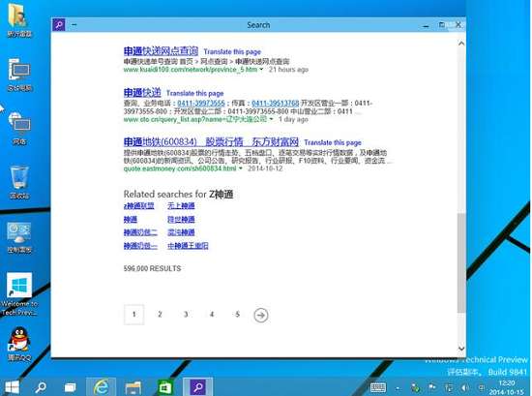
Task: Show hidden tray icons arrow
Action: 398,388
